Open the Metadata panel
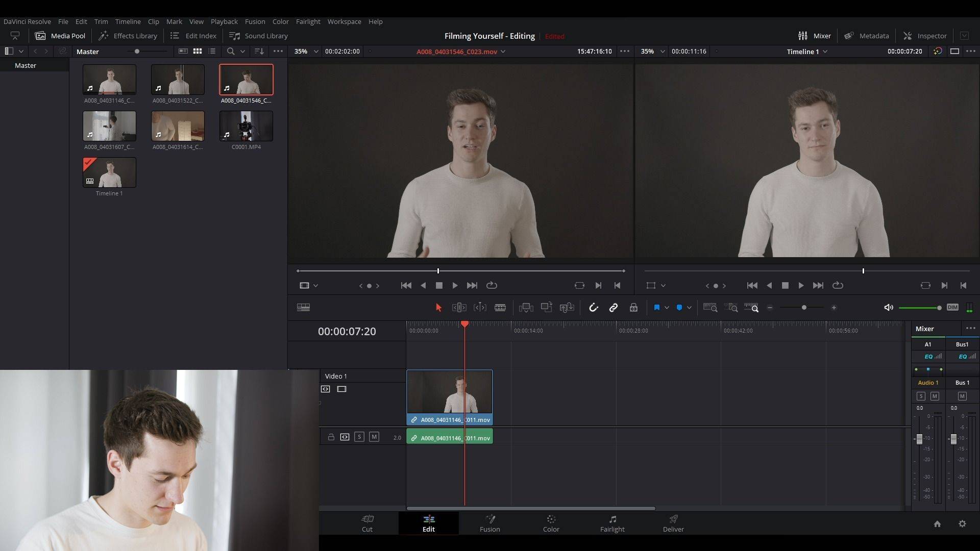 pos(866,36)
